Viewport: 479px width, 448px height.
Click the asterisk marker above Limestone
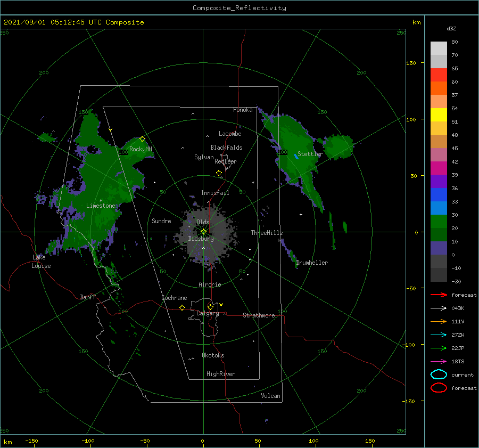point(101,201)
